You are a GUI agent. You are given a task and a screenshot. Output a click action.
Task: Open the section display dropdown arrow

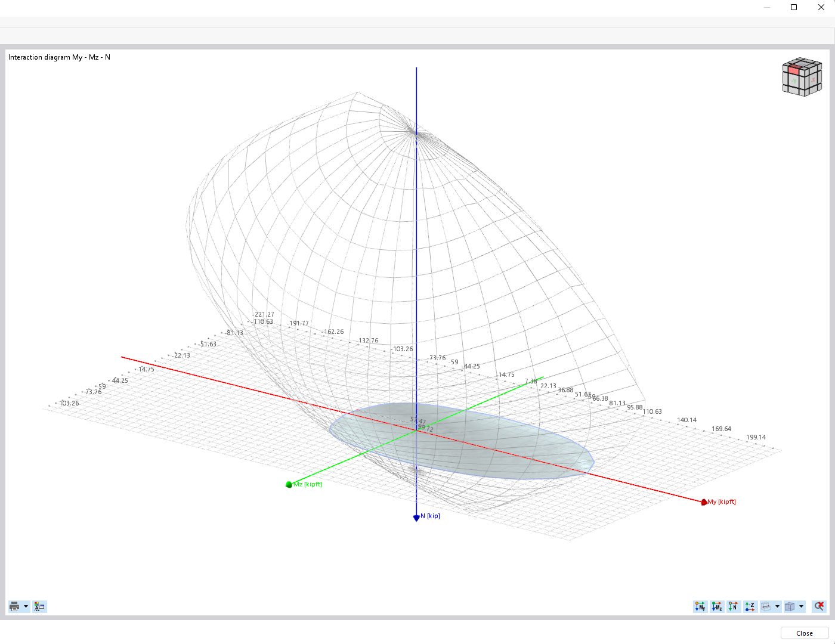[777, 606]
